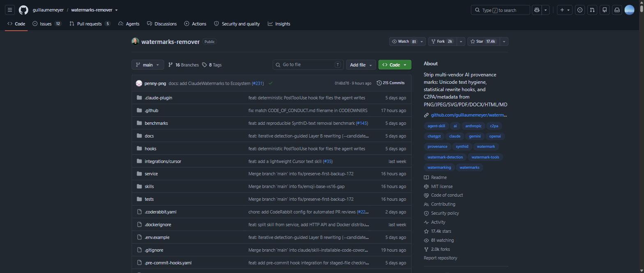Open the notifications inbox icon

617,10
